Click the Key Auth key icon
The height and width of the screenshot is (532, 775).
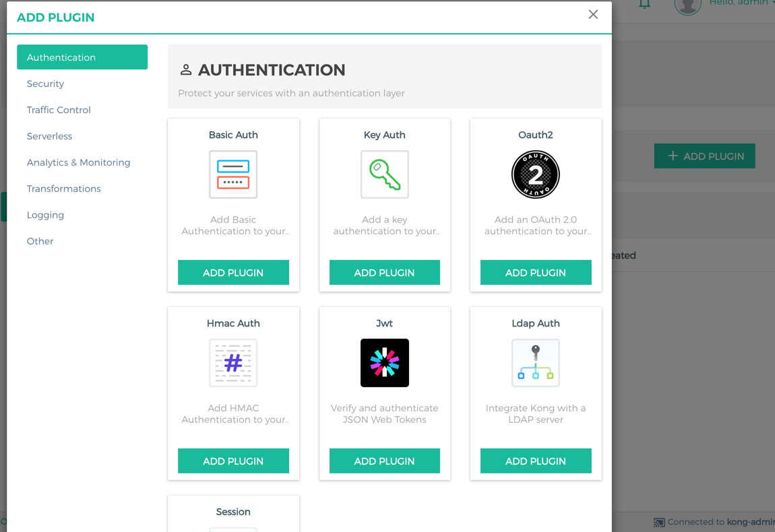click(x=385, y=174)
